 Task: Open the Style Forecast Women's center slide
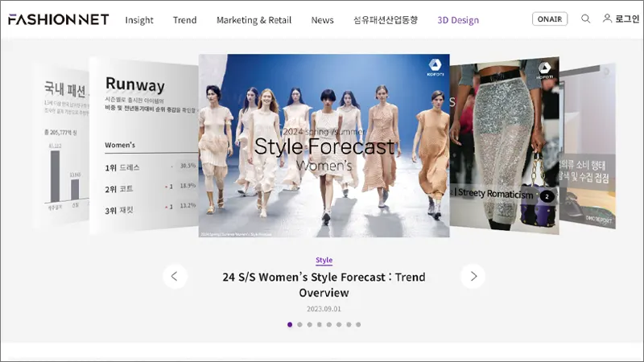(324, 146)
